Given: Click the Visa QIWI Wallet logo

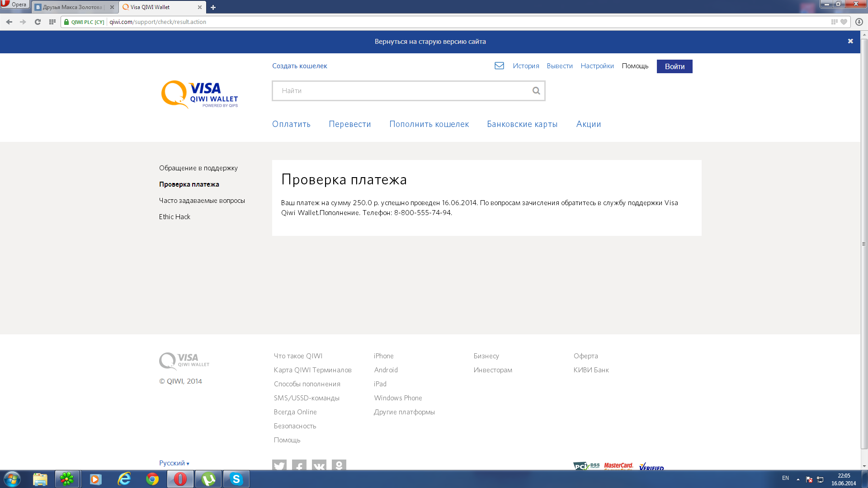Looking at the screenshot, I should coord(199,94).
